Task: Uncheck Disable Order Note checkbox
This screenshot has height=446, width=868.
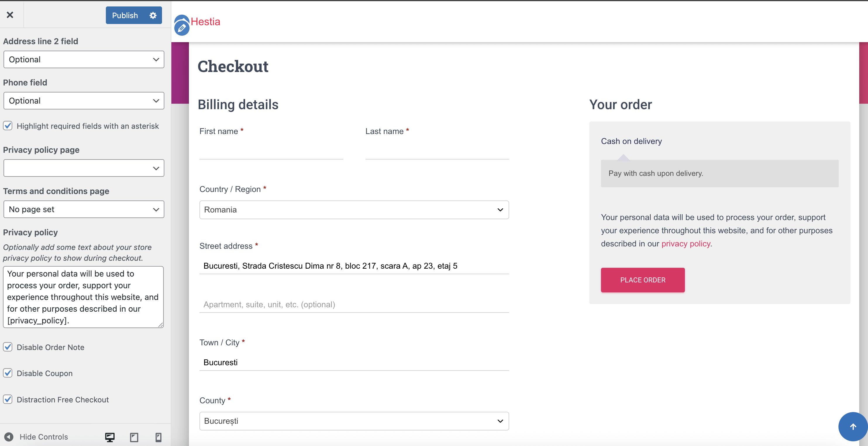Action: click(x=8, y=347)
